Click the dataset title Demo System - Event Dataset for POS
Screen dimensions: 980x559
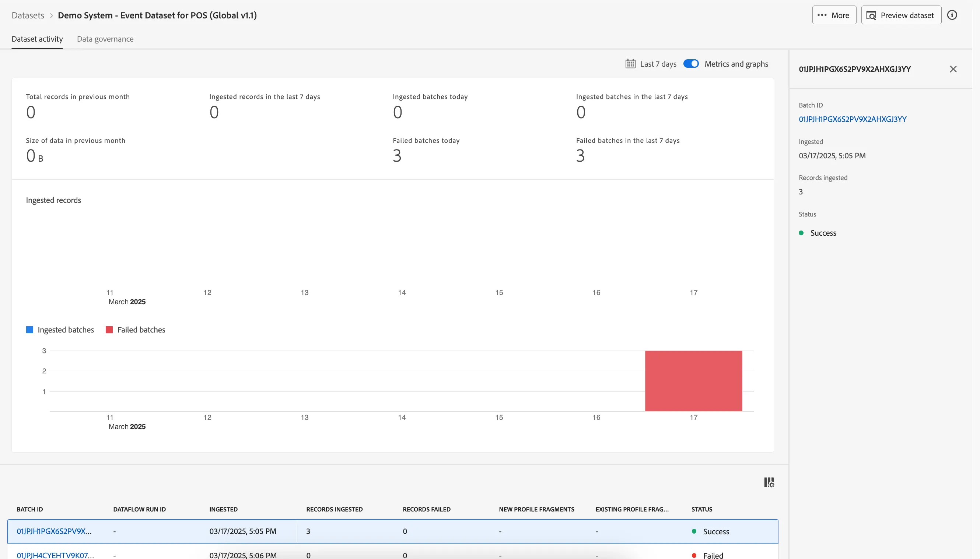coord(157,15)
